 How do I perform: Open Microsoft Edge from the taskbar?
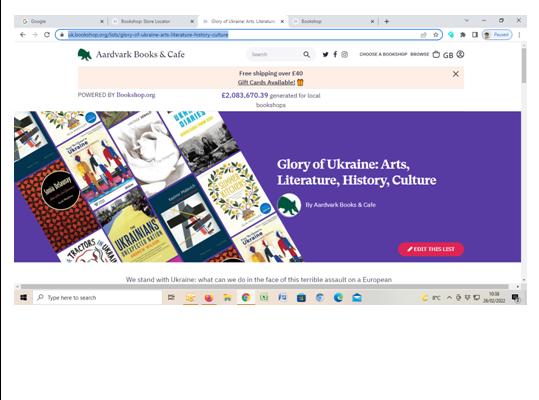(x=338, y=298)
